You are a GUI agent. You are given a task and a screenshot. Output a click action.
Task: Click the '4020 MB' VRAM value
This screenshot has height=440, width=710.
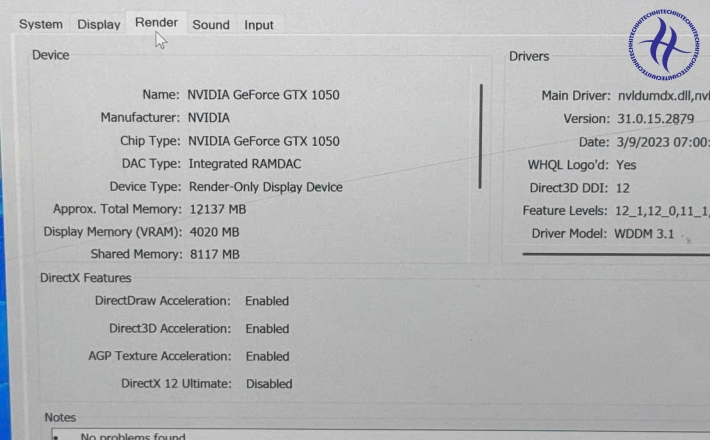coord(214,232)
